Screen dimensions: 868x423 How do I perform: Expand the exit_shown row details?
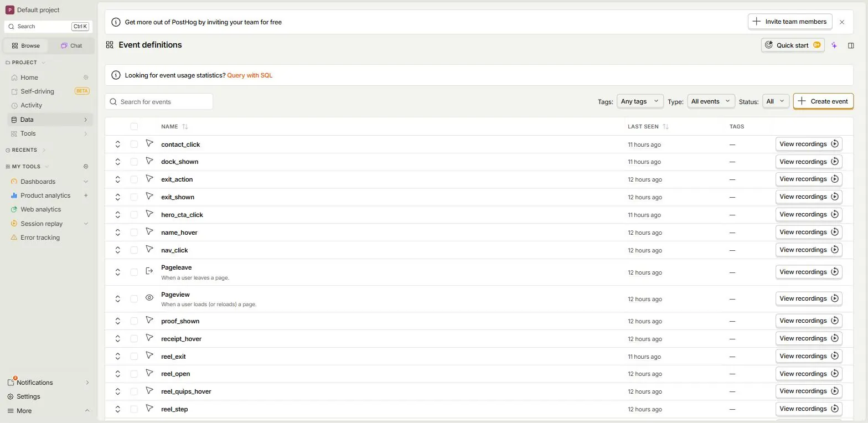(118, 197)
